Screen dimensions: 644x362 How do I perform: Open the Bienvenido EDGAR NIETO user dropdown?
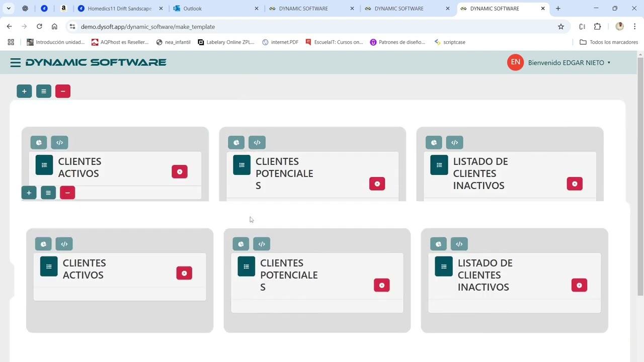tap(569, 63)
